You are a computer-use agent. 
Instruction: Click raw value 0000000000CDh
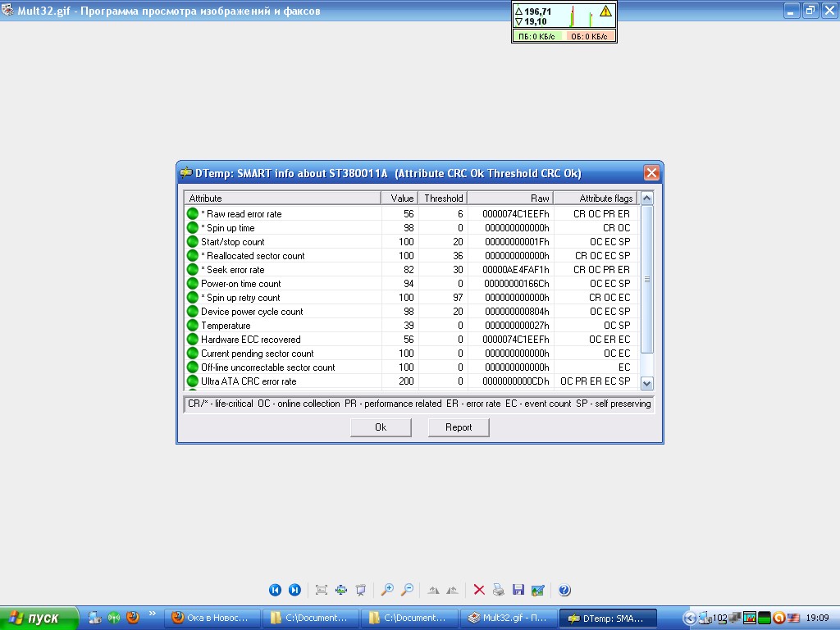516,381
